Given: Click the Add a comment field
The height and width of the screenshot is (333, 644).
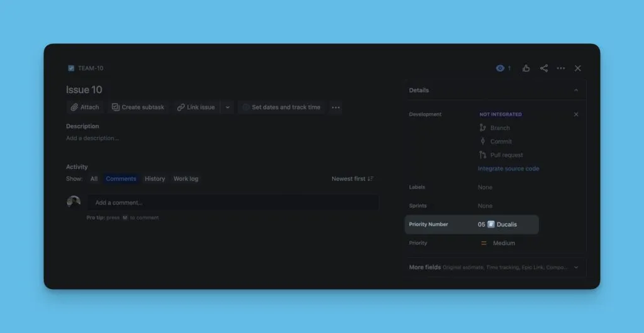Looking at the screenshot, I should 233,203.
